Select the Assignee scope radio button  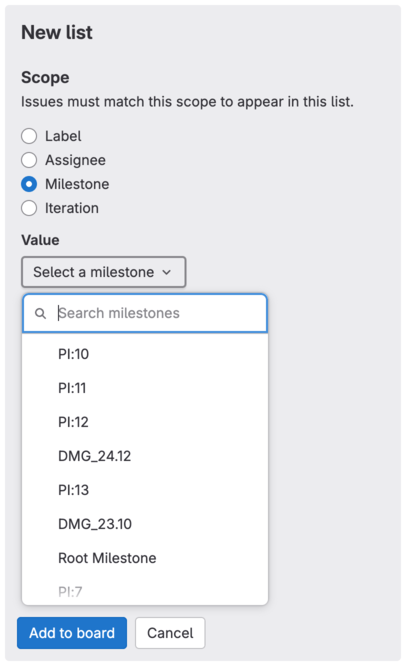[29, 160]
